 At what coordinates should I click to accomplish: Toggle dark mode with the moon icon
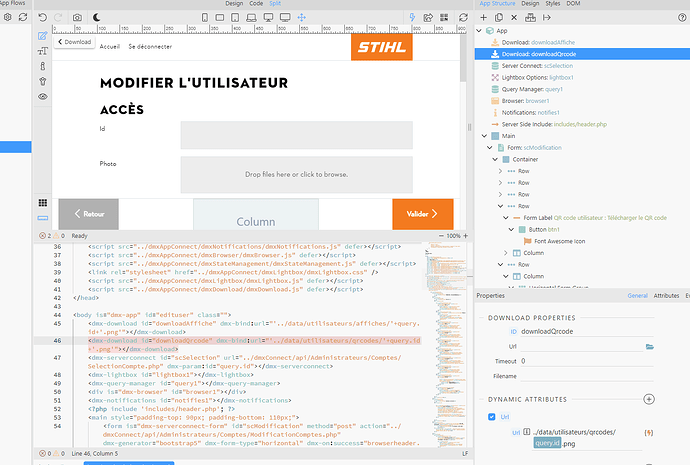tap(97, 18)
